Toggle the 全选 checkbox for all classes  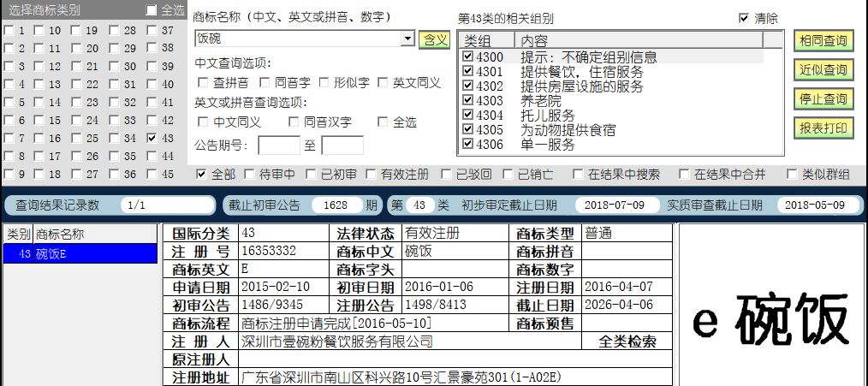tap(152, 10)
